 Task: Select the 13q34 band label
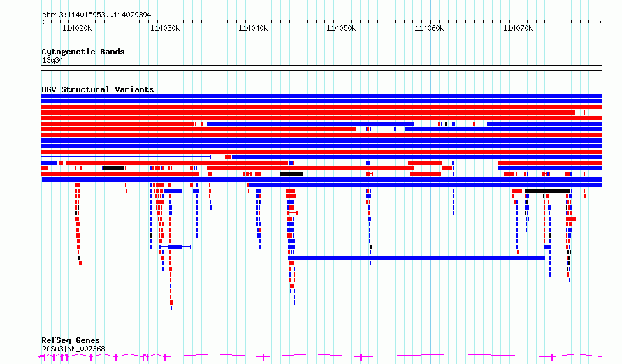click(52, 60)
